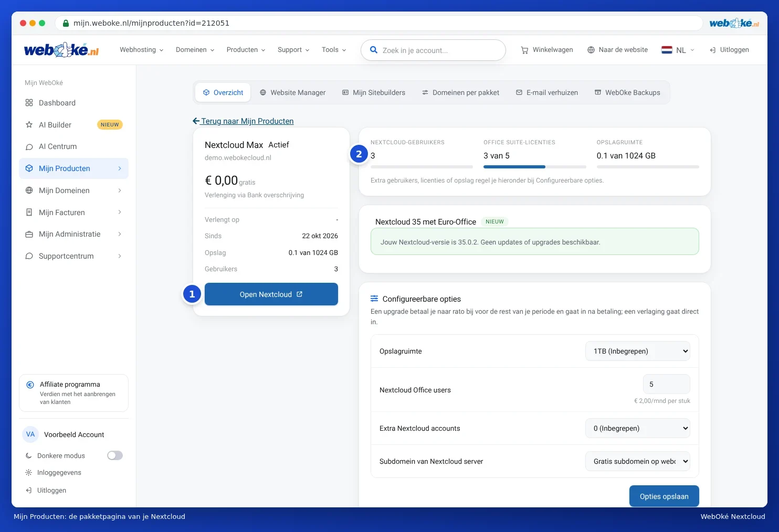
Task: Click the Opties opslaan button
Action: (x=664, y=496)
